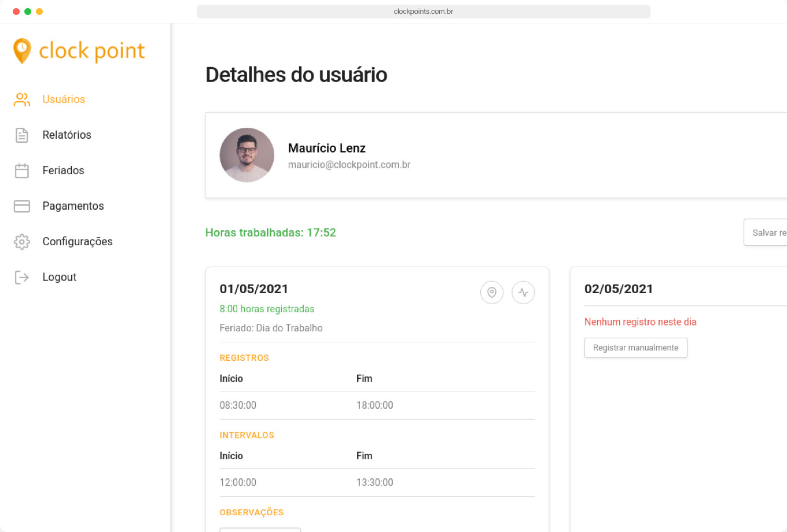Click the 08:30:00 start time
Screen dimensions: 787x532
tap(238, 405)
